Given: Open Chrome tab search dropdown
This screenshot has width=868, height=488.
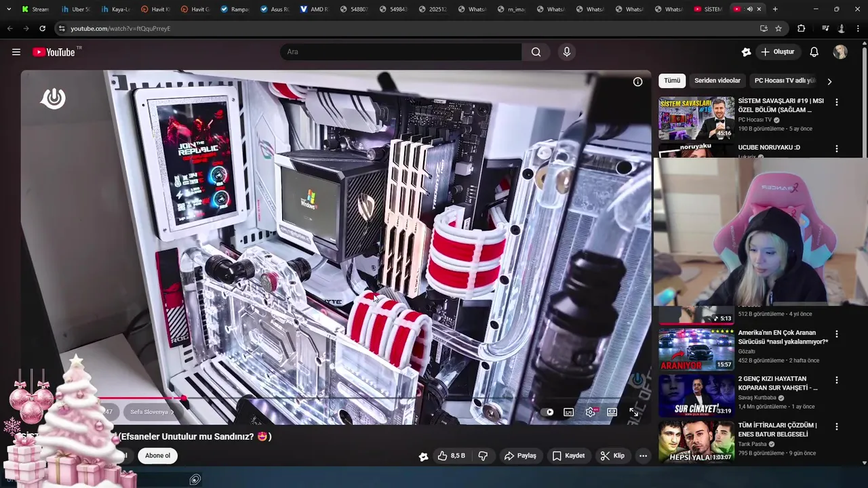Looking at the screenshot, I should (x=9, y=9).
